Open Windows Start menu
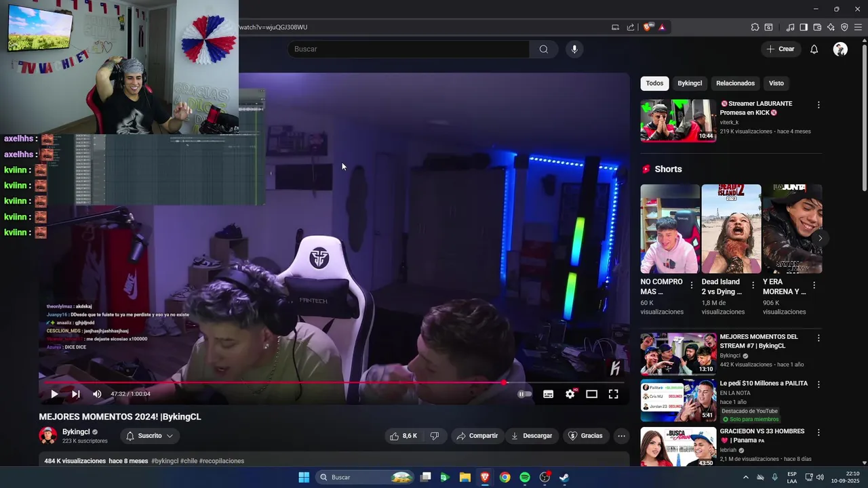 [x=304, y=477]
